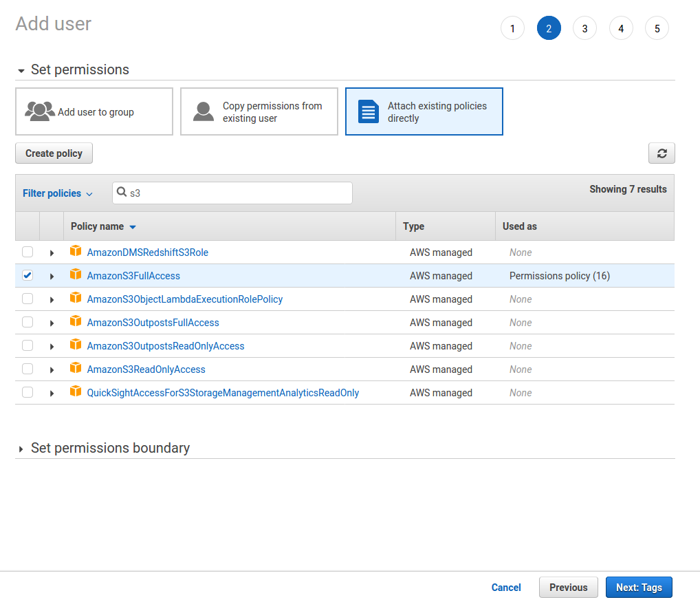Check the AmazonS3ReadOnlyAccess checkbox
This screenshot has width=700, height=602.
pyautogui.click(x=28, y=369)
